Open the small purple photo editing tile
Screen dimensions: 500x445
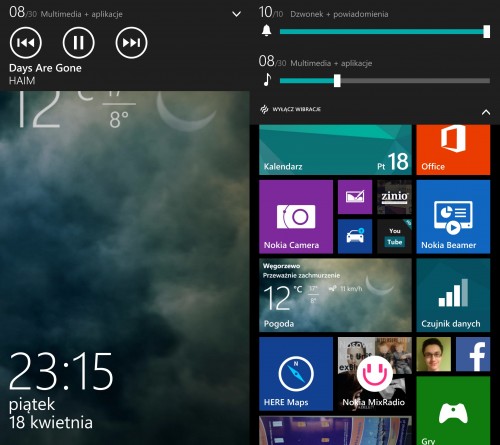point(355,197)
